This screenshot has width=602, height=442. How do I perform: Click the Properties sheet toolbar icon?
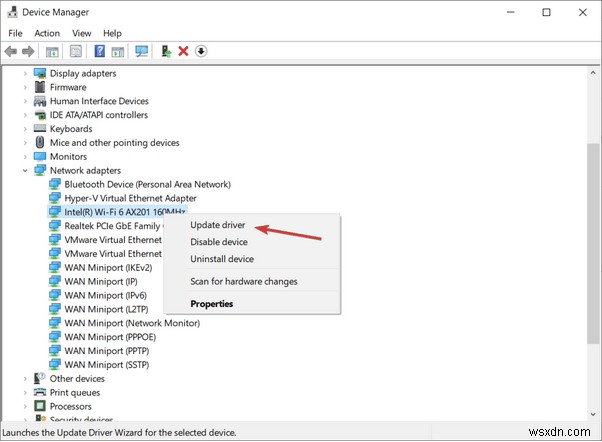pos(76,51)
